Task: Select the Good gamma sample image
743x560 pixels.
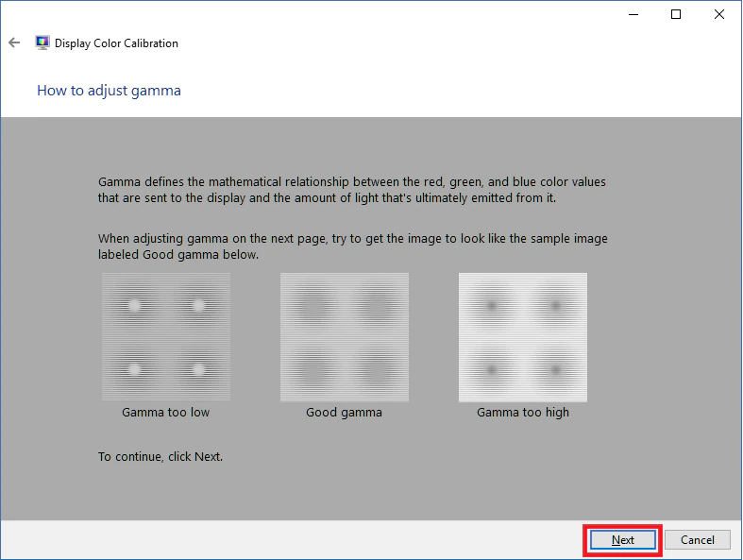Action: pyautogui.click(x=345, y=337)
